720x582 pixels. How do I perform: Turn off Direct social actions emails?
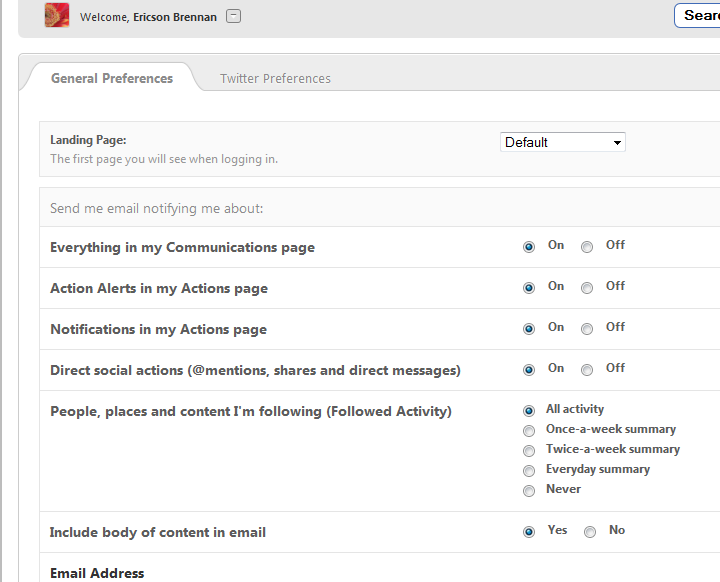(x=587, y=370)
